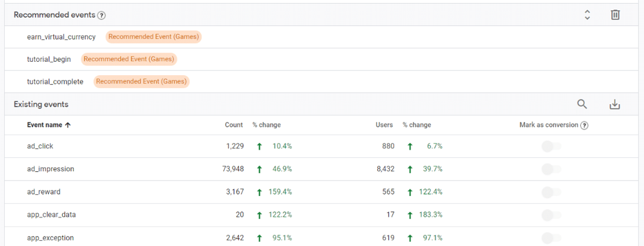Click the Existing events section title
Image resolution: width=644 pixels, height=246 pixels.
(41, 104)
